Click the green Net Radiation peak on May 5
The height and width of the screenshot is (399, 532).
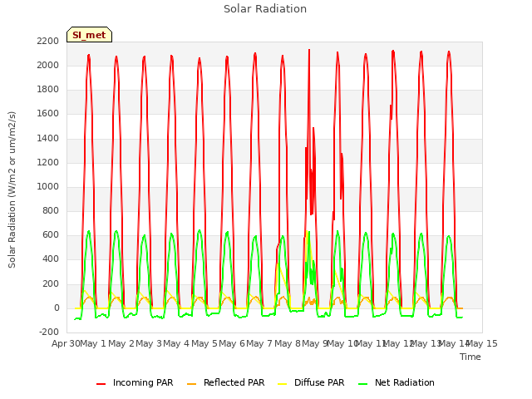[x=199, y=231]
